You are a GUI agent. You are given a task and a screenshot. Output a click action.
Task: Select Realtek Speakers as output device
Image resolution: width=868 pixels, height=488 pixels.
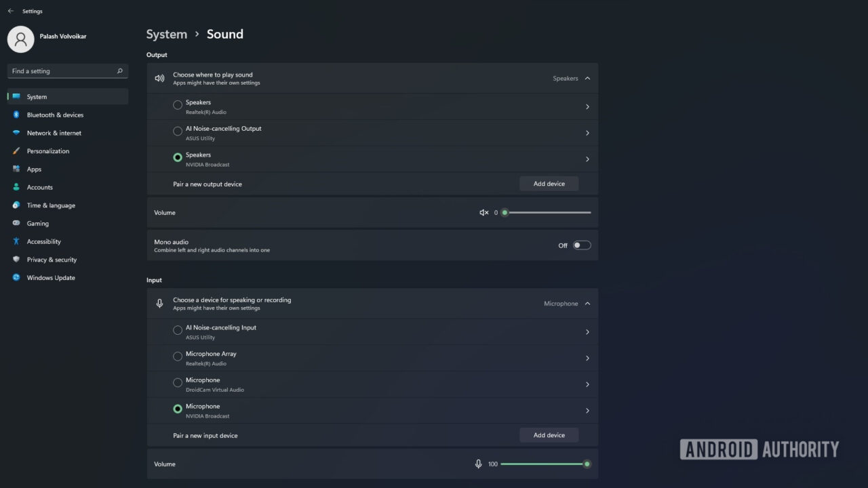tap(177, 105)
